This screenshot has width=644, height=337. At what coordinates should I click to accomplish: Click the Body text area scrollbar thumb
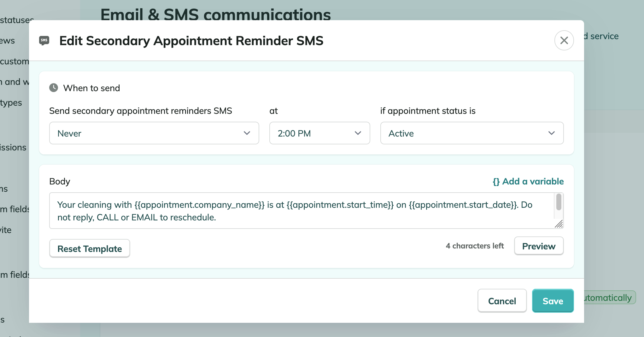pyautogui.click(x=559, y=202)
